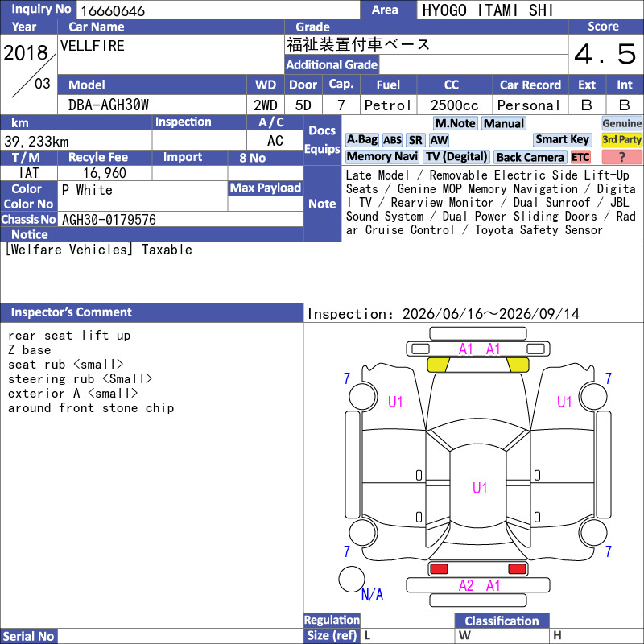The width and height of the screenshot is (644, 644).
Task: Click the U1 mark on the roof
Action: click(x=480, y=488)
